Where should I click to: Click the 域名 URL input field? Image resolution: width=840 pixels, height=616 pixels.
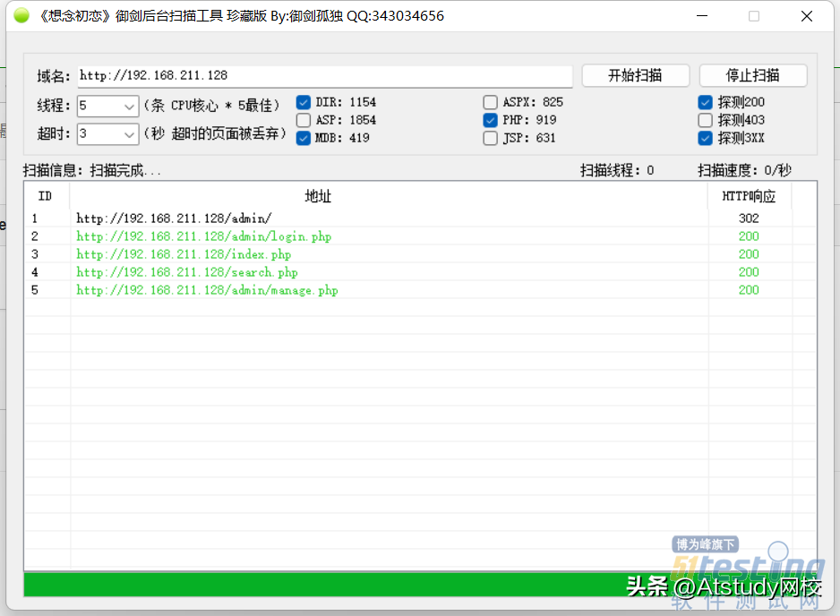pos(322,76)
